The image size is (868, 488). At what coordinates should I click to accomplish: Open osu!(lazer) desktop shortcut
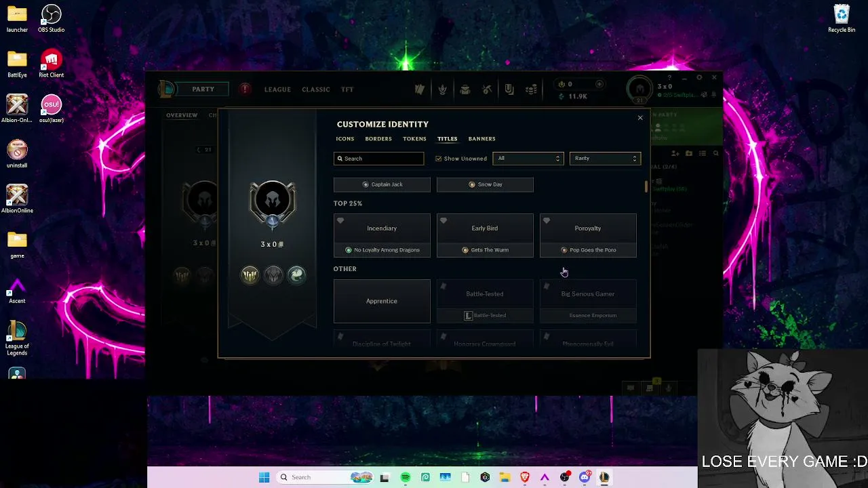52,109
